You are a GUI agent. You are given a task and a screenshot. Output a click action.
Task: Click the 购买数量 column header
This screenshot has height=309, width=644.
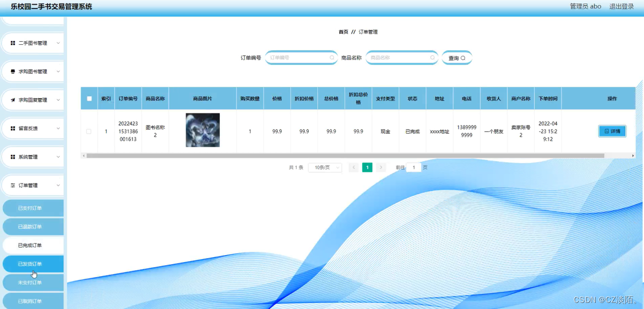(250, 99)
